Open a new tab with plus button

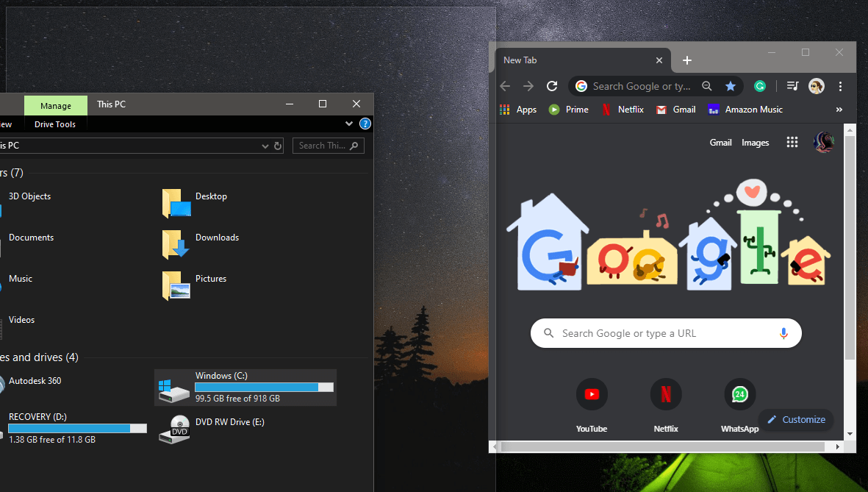click(x=687, y=60)
